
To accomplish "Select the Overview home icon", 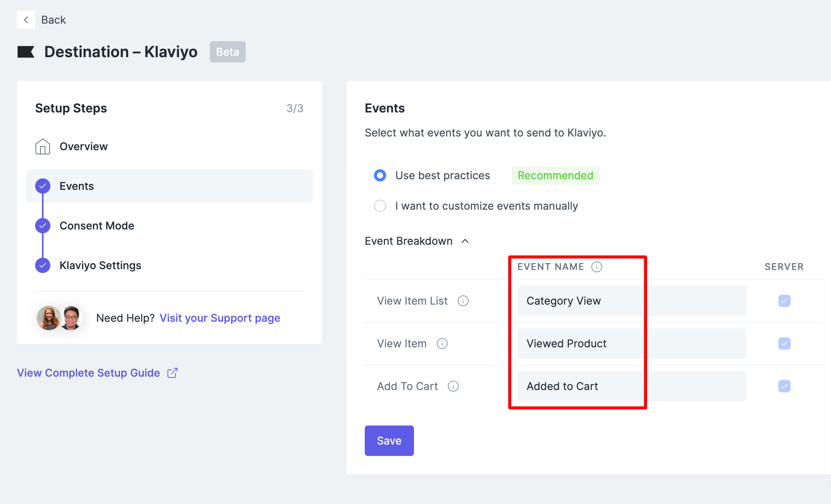I will (x=43, y=146).
